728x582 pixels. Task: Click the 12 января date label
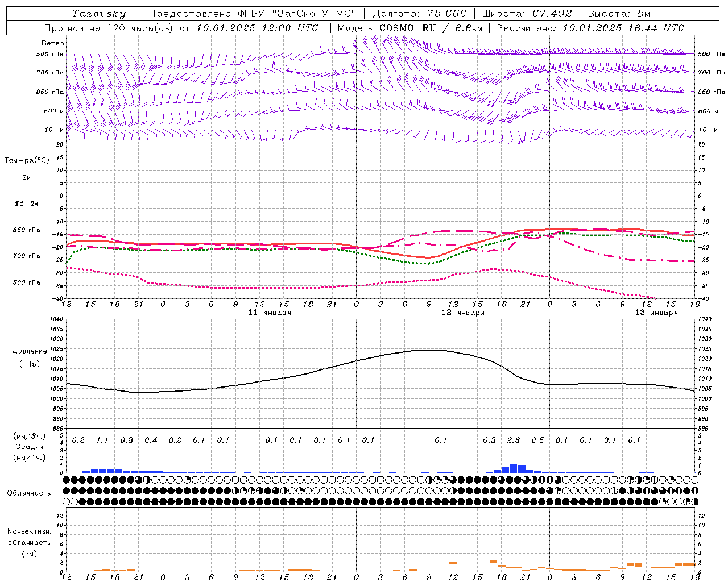pyautogui.click(x=463, y=313)
